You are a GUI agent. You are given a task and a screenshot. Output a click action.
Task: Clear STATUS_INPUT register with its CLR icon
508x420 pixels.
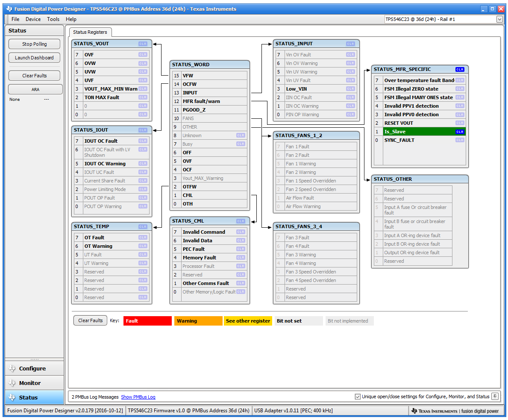coord(350,43)
